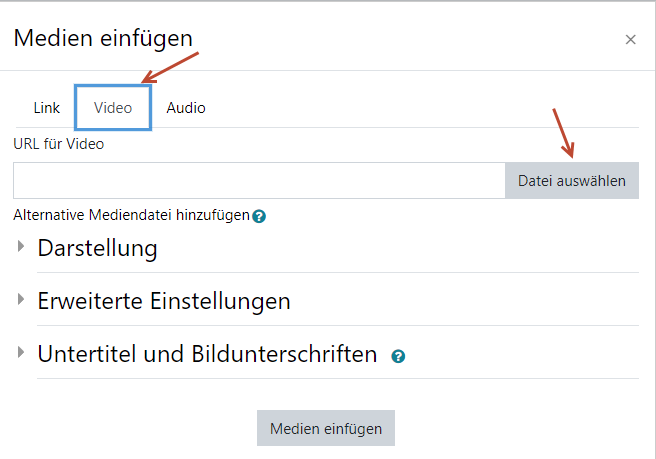
Task: Open help icon beside Untertitel und Bildunterschriften
Action: (x=398, y=356)
